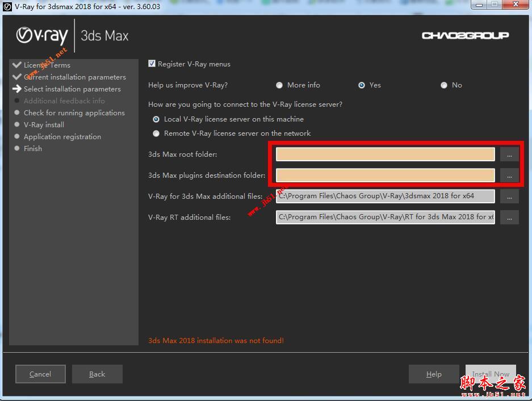Click Install Now
Image resolution: width=532 pixels, height=401 pixels.
click(491, 374)
